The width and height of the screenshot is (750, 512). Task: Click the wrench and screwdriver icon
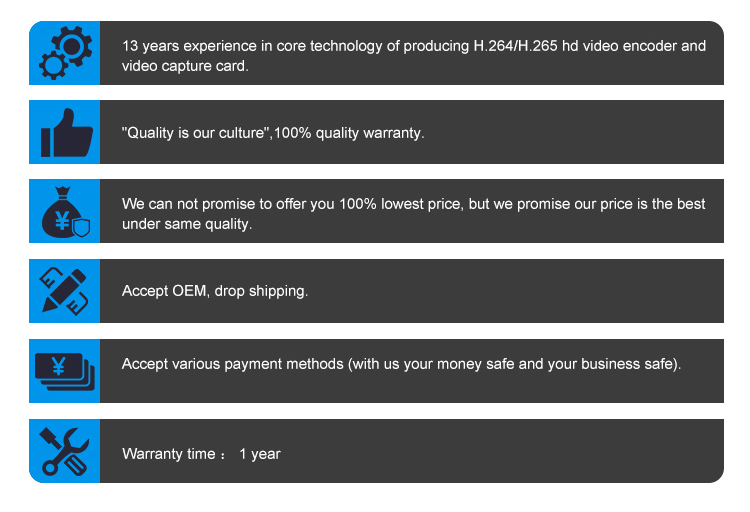tap(64, 451)
